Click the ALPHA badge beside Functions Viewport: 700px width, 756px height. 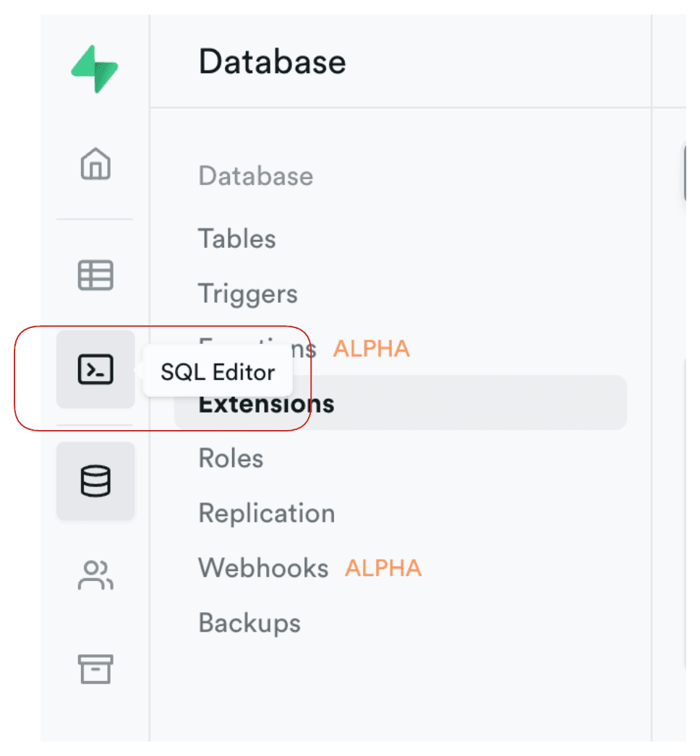pyautogui.click(x=371, y=349)
